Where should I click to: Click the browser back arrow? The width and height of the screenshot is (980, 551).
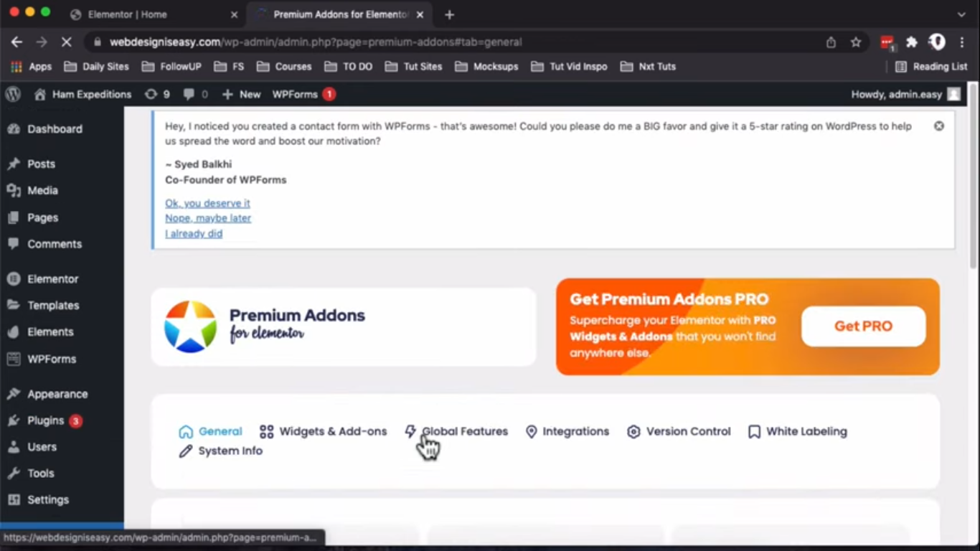click(17, 42)
